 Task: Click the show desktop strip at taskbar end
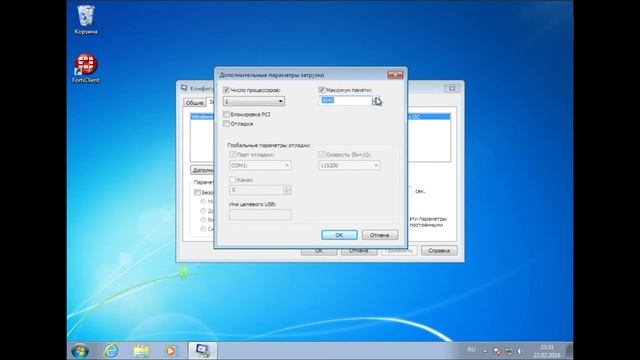(x=569, y=351)
